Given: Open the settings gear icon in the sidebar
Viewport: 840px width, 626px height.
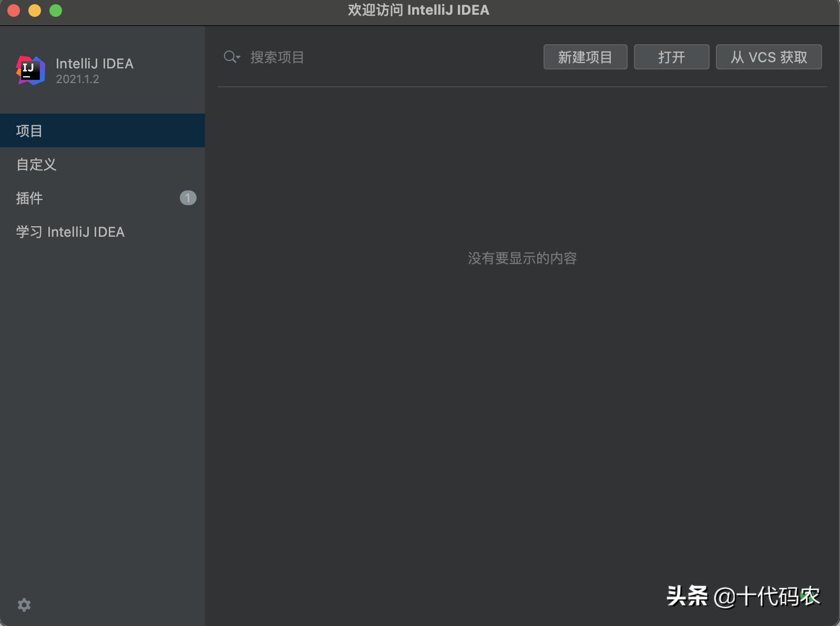Looking at the screenshot, I should click(24, 605).
